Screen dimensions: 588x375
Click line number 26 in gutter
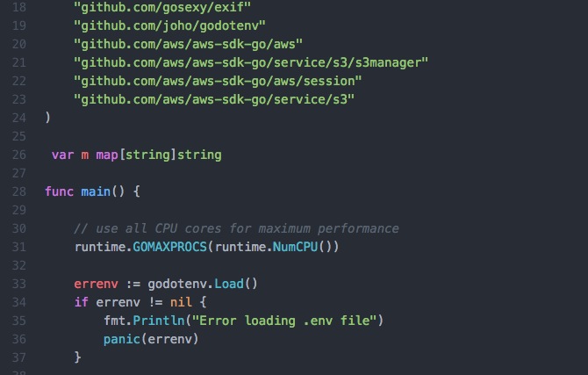(19, 155)
